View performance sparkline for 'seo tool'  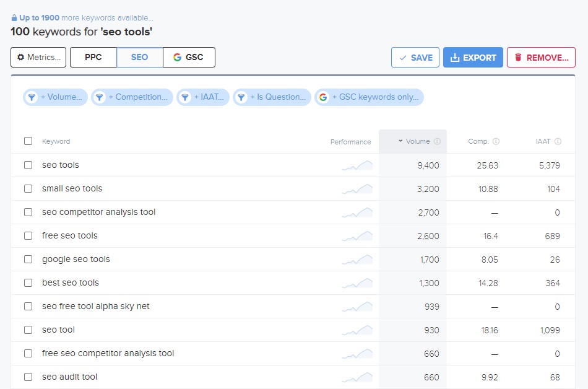tap(357, 330)
